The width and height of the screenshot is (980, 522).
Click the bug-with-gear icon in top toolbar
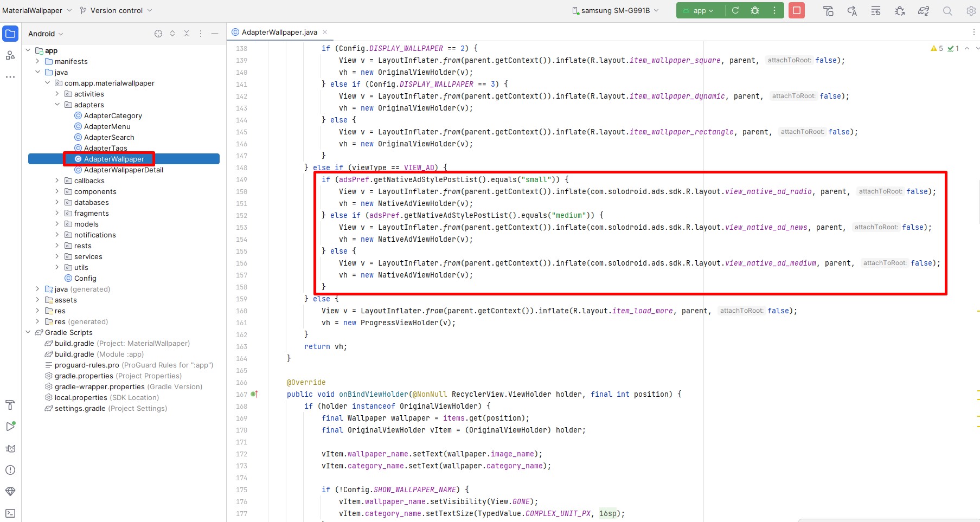(900, 11)
